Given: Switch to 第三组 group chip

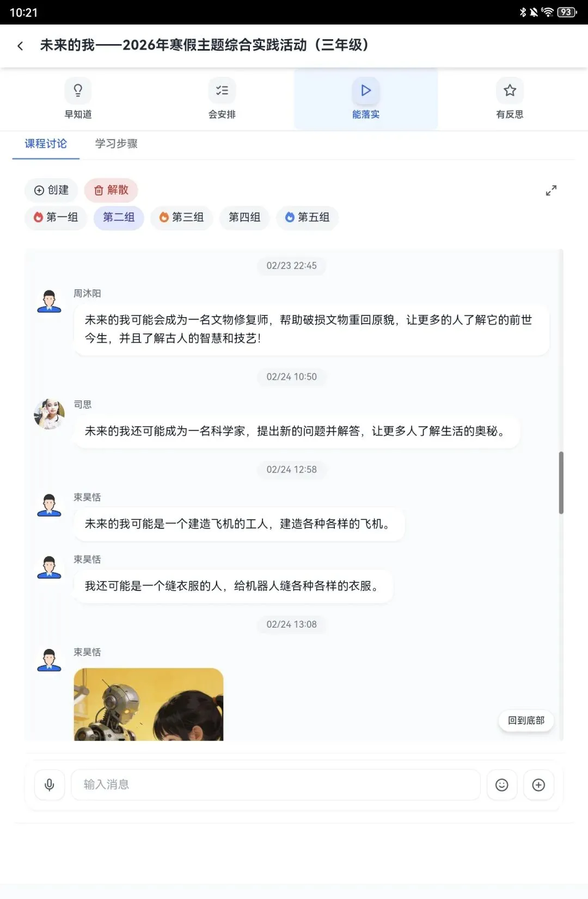Looking at the screenshot, I should point(181,217).
